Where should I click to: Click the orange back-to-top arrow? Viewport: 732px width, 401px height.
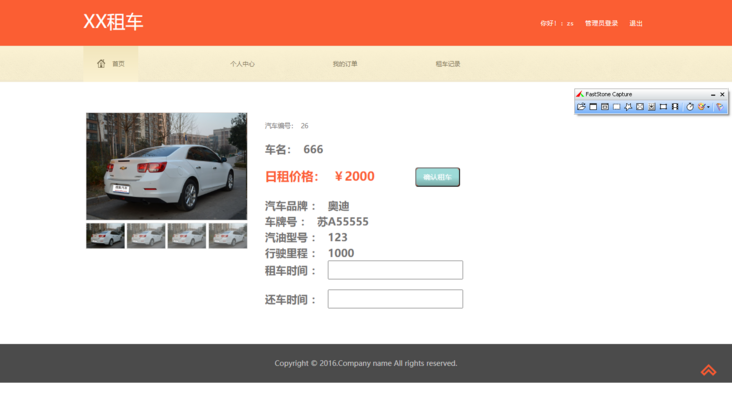(708, 370)
